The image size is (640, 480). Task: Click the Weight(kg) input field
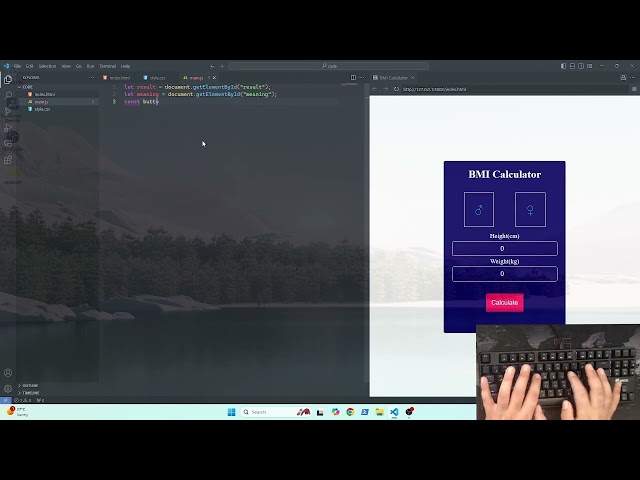pos(504,273)
